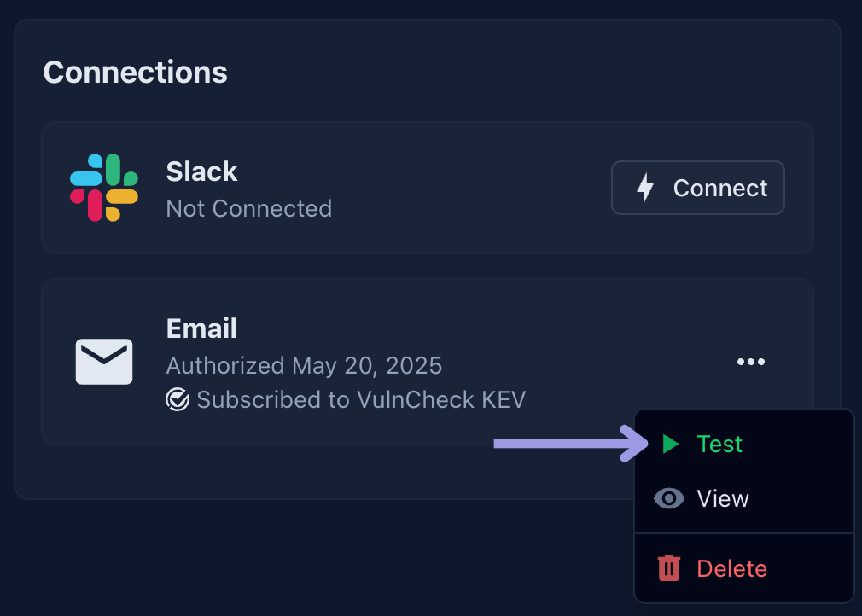862x616 pixels.
Task: Click the lightning bolt icon in Connect
Action: coord(645,188)
